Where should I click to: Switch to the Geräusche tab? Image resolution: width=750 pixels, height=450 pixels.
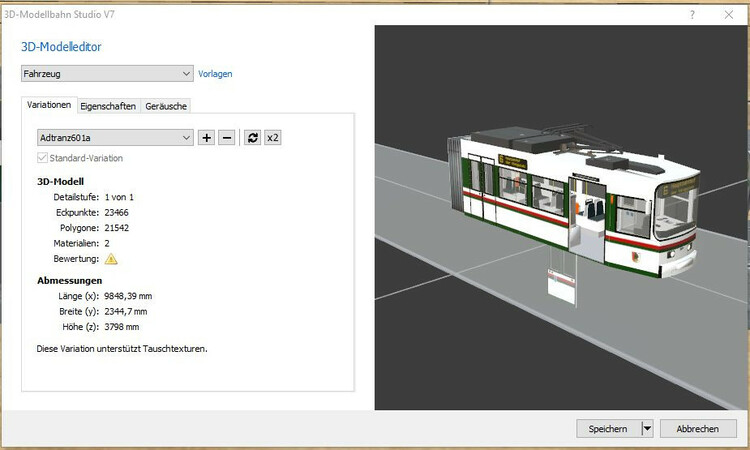pyautogui.click(x=165, y=106)
